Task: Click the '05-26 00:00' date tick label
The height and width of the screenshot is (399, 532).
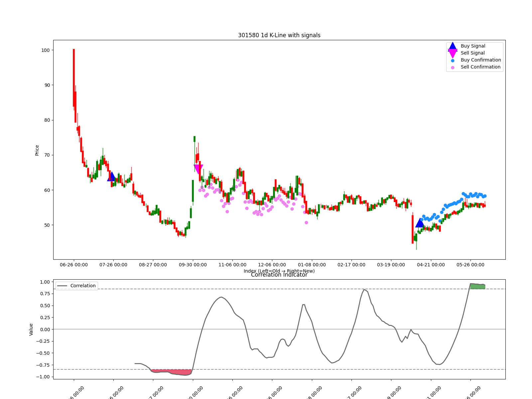Action: [470, 265]
